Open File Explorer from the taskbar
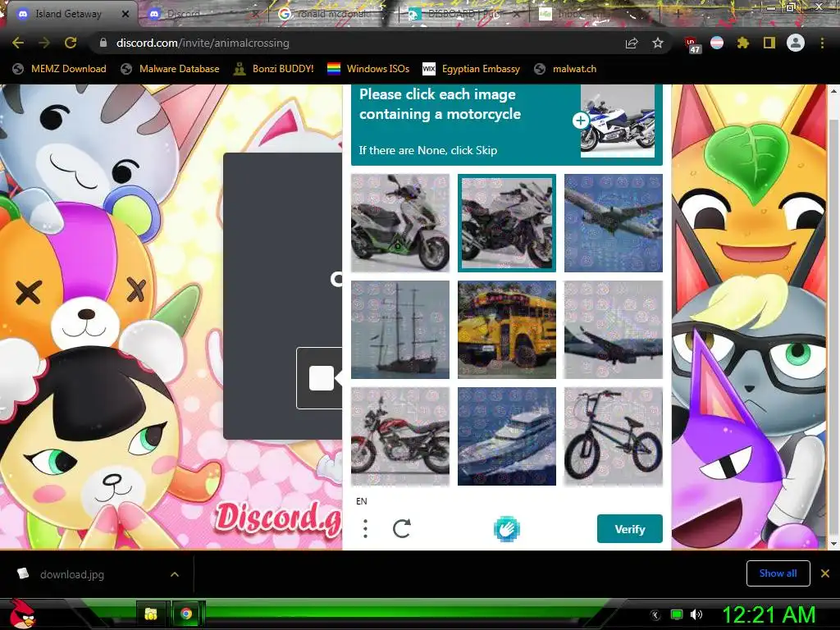Screen dimensions: 840x630 click(x=151, y=614)
